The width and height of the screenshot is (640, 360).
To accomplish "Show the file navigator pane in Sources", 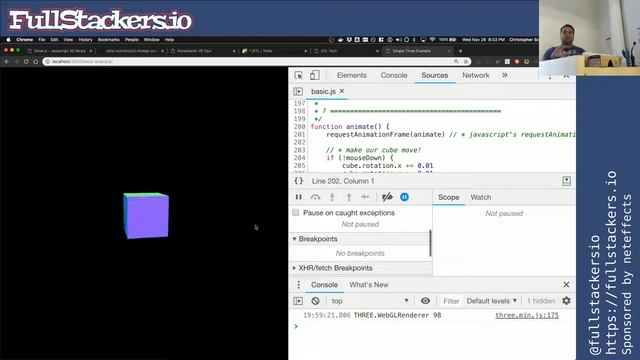I will [298, 91].
